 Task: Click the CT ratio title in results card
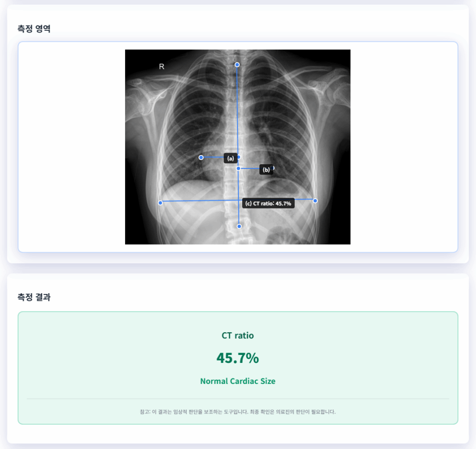point(238,335)
